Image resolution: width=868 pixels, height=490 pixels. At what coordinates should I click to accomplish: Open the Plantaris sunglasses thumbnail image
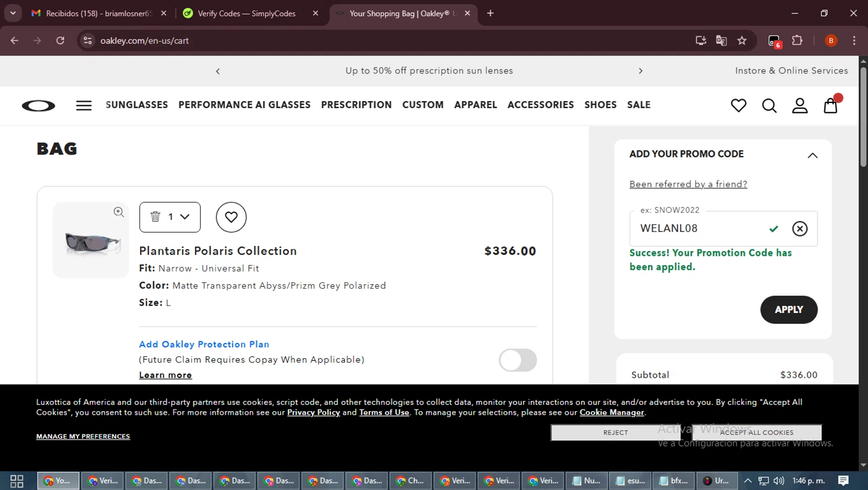91,240
